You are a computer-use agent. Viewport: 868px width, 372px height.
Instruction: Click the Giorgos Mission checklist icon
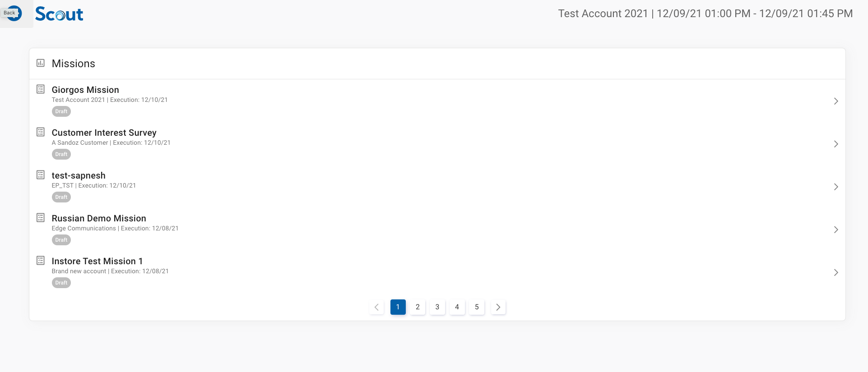[41, 89]
